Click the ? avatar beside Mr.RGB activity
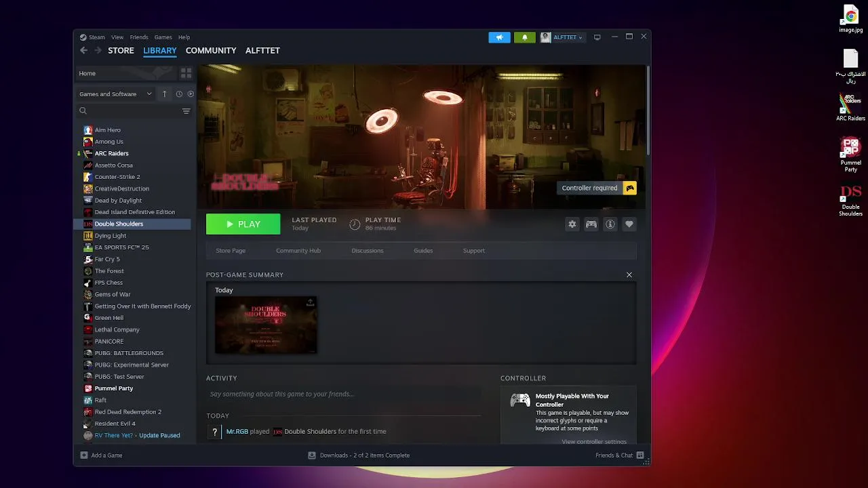 click(215, 432)
